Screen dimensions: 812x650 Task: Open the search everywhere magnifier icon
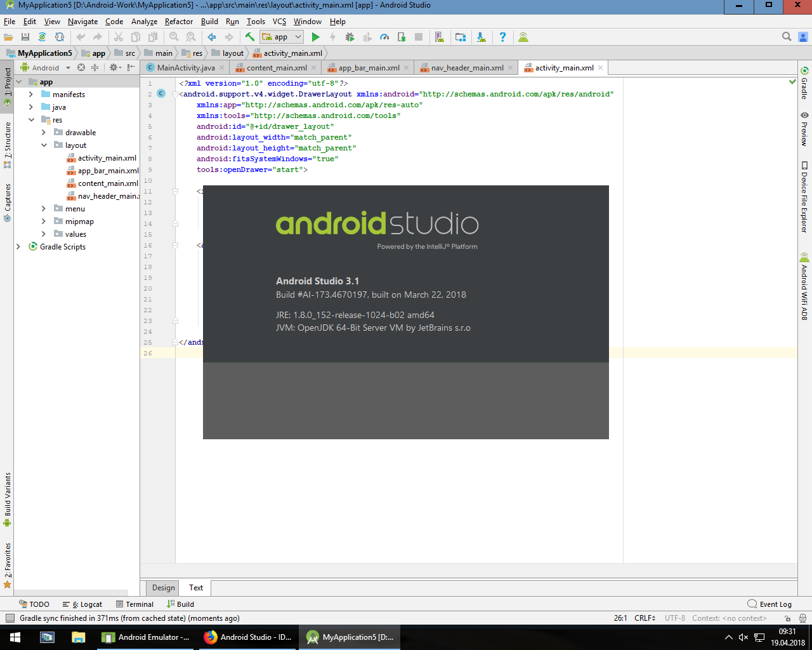click(787, 37)
